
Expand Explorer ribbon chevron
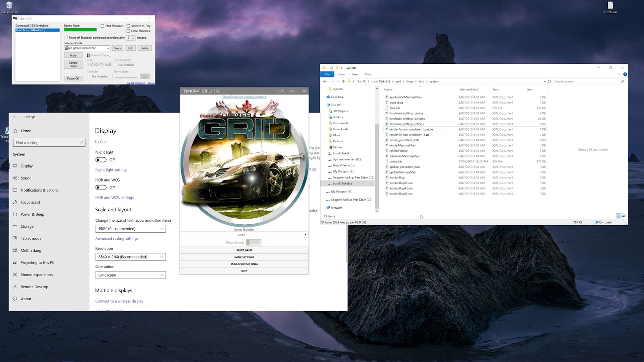[x=620, y=74]
